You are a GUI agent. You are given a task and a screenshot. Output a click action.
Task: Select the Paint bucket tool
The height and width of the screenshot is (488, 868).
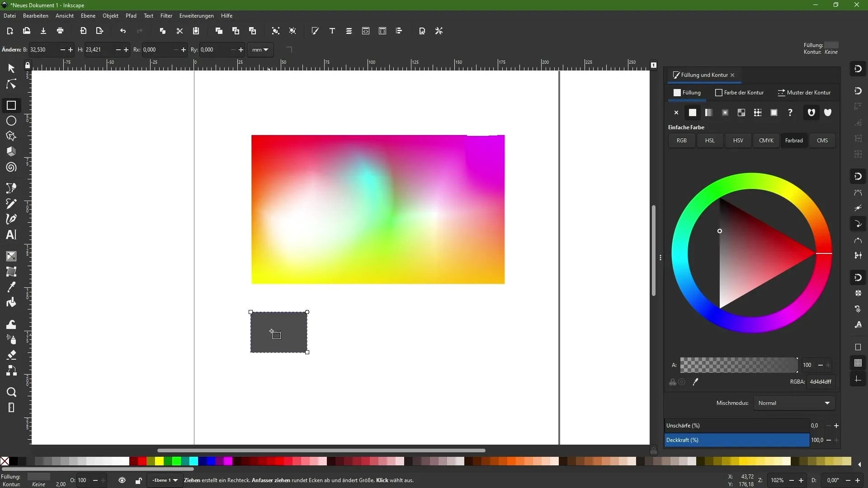click(x=11, y=302)
